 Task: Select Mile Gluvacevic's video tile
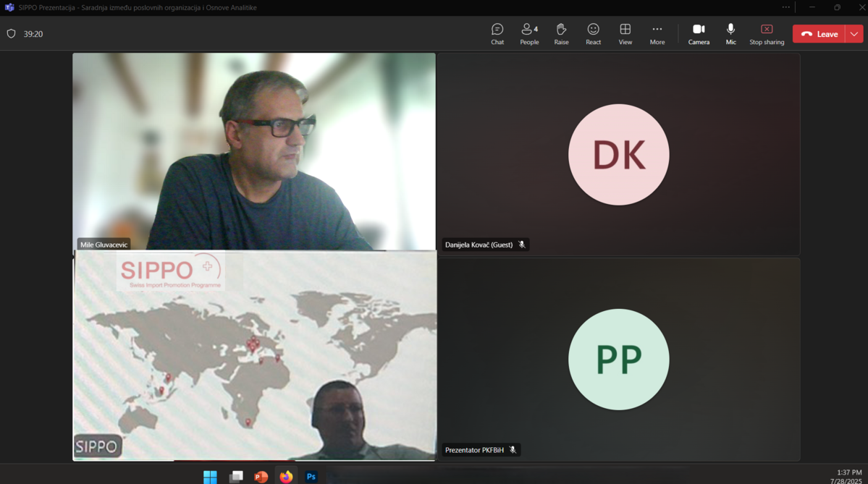click(253, 150)
